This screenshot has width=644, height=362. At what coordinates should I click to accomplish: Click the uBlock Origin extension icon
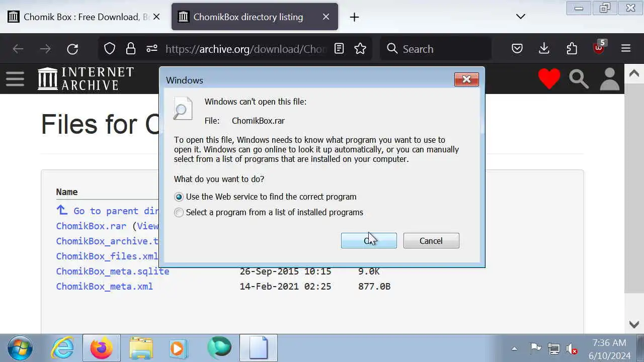[599, 48]
